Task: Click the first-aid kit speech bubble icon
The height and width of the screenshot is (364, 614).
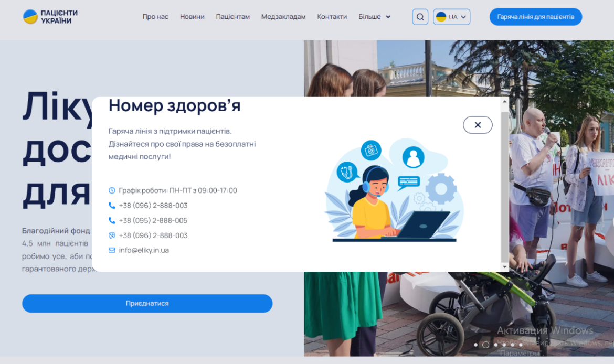Action: tap(371, 151)
